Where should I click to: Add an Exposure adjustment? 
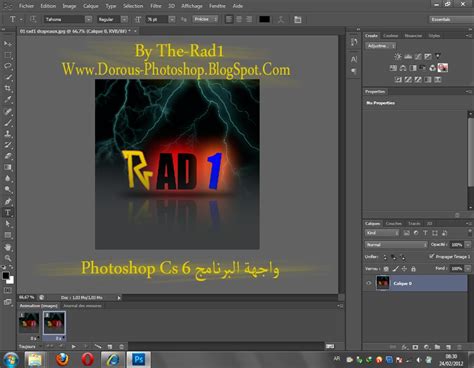coord(428,56)
